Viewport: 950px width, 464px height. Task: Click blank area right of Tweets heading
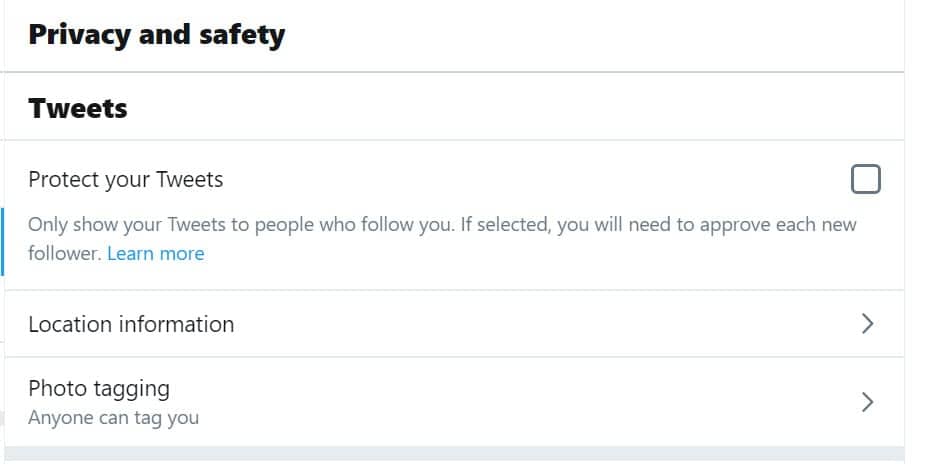coord(500,108)
